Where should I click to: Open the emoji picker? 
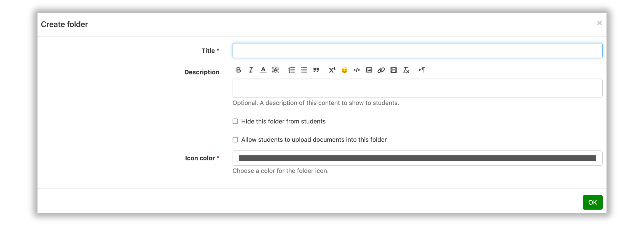[x=344, y=70]
